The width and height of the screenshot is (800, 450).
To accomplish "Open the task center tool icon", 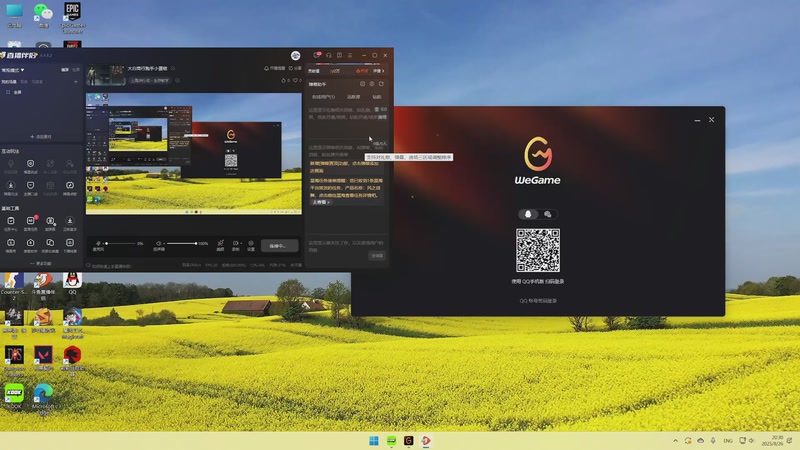I will (11, 223).
